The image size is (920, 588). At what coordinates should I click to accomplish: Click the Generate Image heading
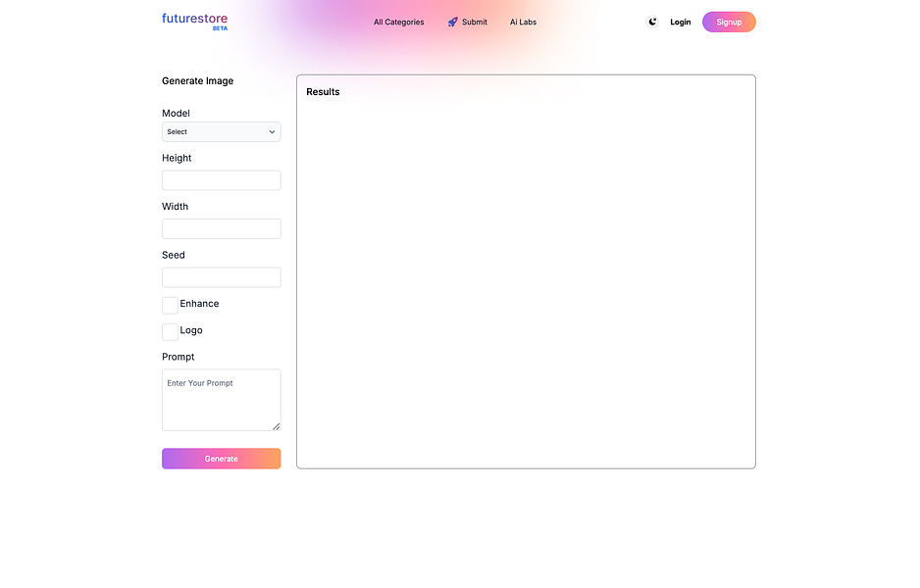click(x=198, y=81)
